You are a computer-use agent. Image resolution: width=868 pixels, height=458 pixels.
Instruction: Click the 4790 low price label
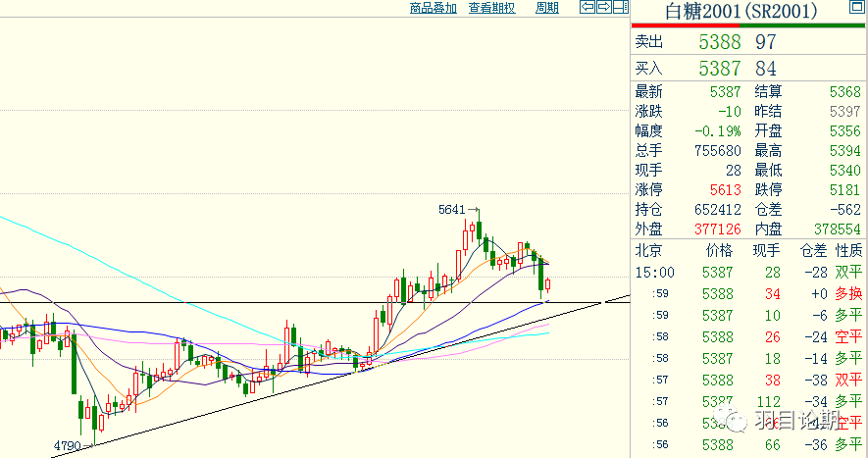pyautogui.click(x=66, y=446)
